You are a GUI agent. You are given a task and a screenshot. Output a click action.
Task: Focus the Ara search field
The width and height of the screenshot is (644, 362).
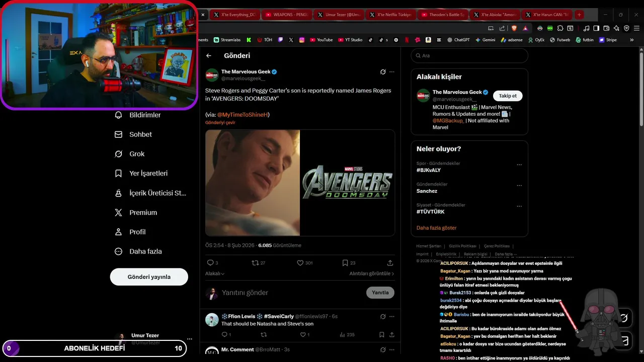point(469,56)
